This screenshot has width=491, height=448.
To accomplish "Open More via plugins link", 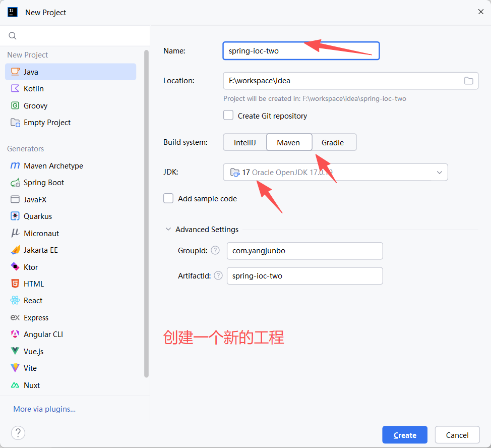I will (44, 409).
